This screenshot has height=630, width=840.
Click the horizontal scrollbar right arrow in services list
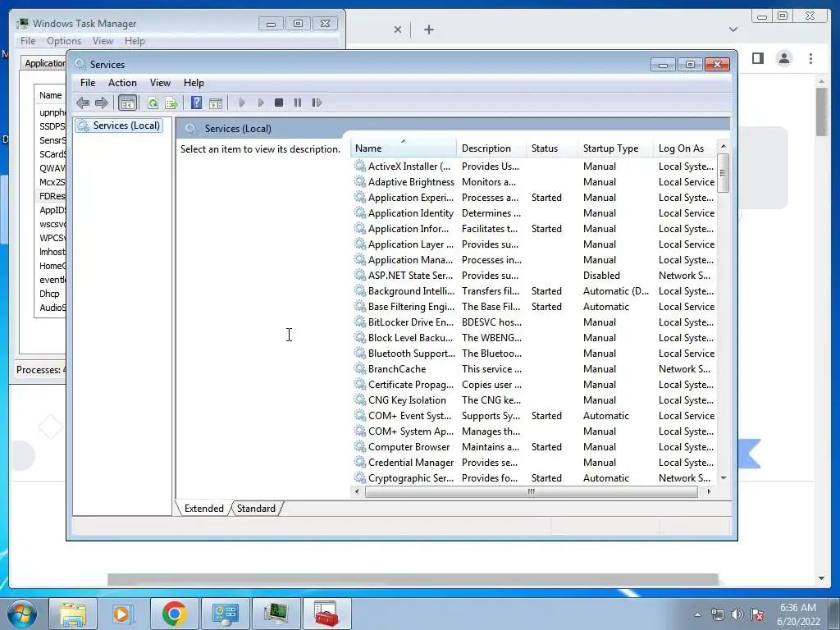(x=710, y=492)
